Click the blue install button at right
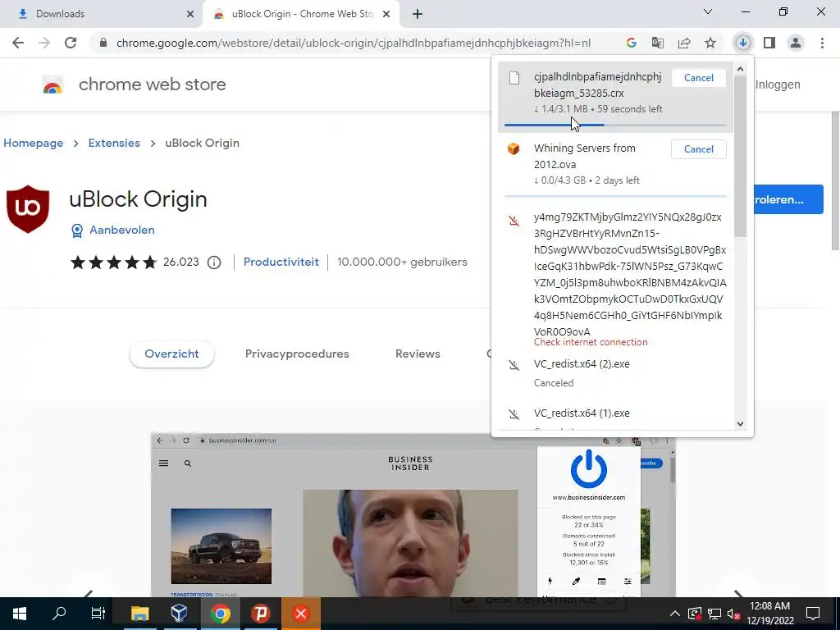This screenshot has height=630, width=840. click(787, 199)
